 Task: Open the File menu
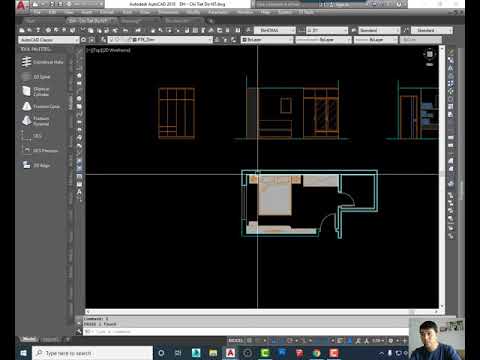click(37, 12)
